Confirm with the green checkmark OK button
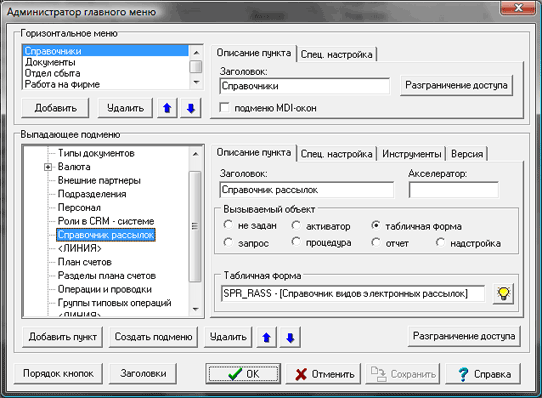542x398 pixels. click(x=243, y=374)
